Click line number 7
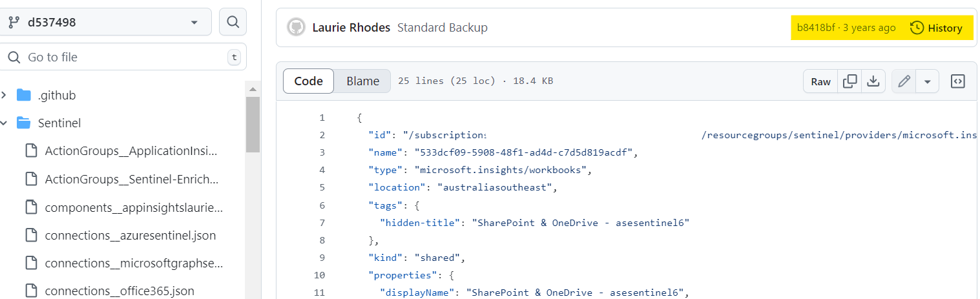Image resolution: width=980 pixels, height=299 pixels. click(322, 223)
